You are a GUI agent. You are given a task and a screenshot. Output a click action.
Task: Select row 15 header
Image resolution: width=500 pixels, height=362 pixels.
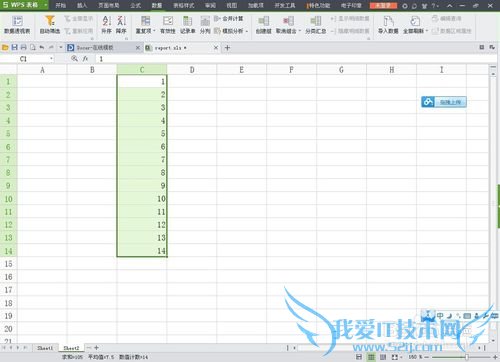pyautogui.click(x=8, y=264)
